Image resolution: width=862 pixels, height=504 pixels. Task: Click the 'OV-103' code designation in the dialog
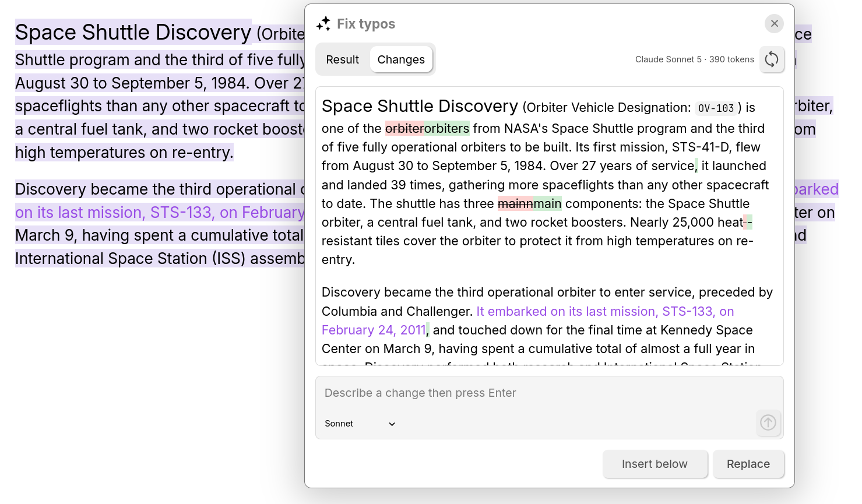(x=716, y=108)
